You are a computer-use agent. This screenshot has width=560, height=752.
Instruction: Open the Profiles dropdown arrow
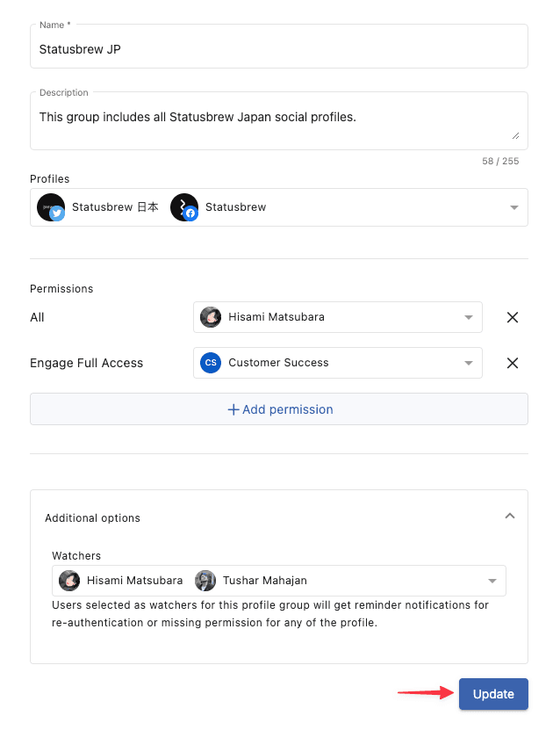pos(514,207)
